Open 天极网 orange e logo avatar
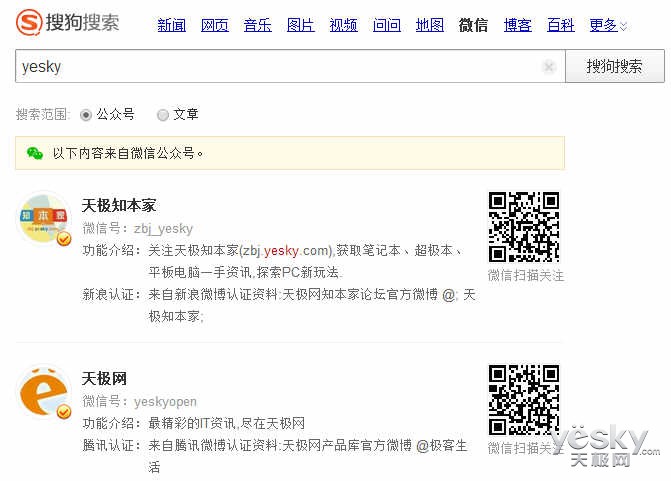Viewport: 671px width, 481px height. pos(45,392)
